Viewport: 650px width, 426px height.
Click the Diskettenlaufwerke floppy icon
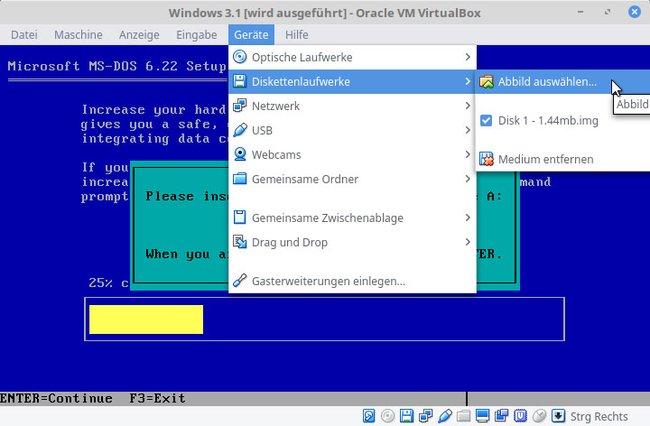pyautogui.click(x=240, y=81)
